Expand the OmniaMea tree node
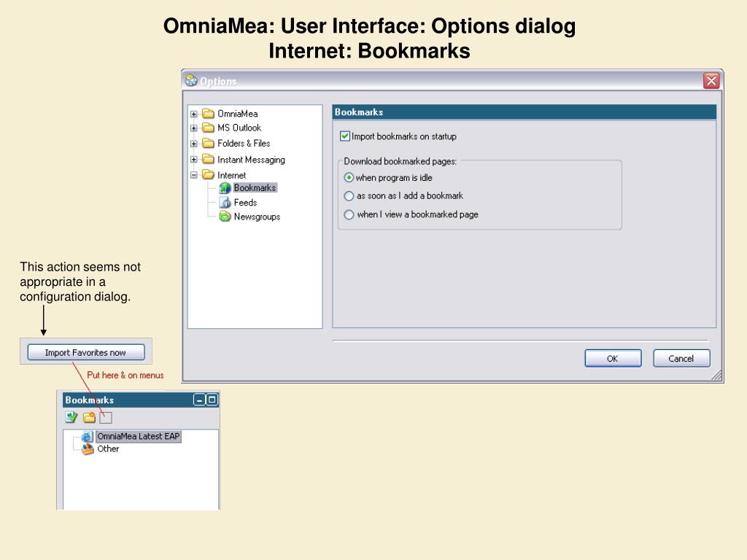 [x=194, y=114]
